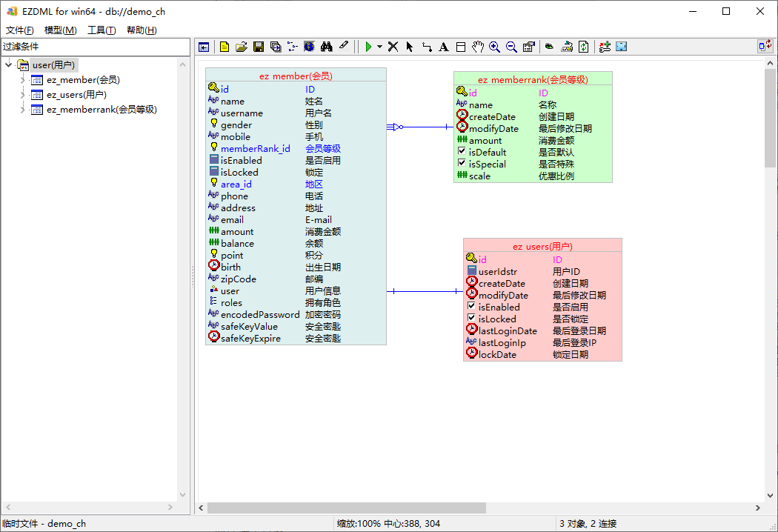Select the hand pan tool
This screenshot has height=532, width=778.
point(478,47)
